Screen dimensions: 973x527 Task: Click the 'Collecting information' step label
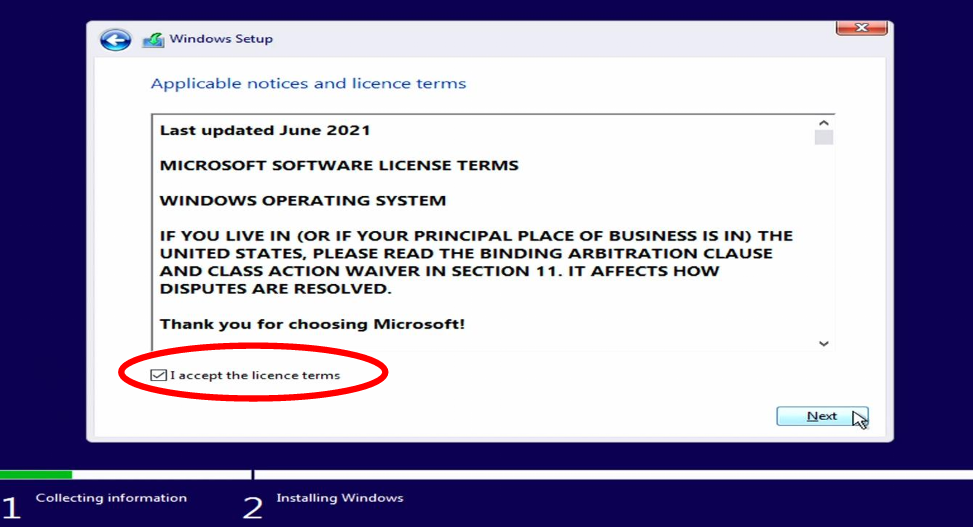coord(111,498)
